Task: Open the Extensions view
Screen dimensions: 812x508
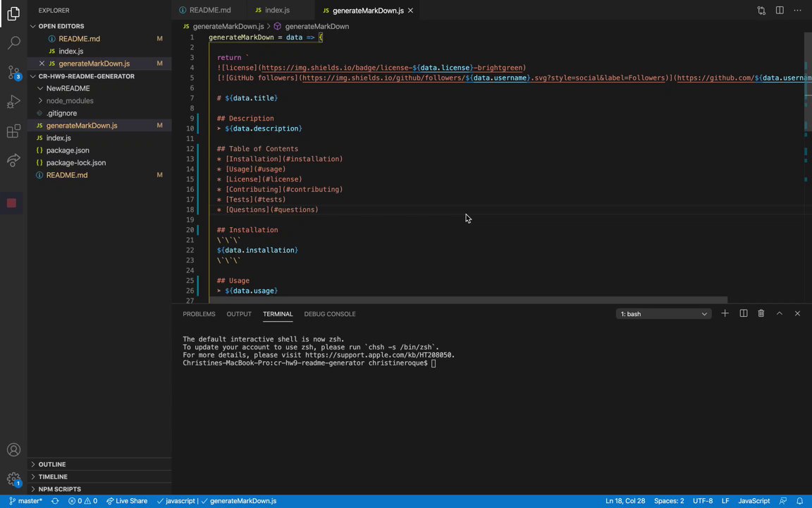Action: click(13, 132)
